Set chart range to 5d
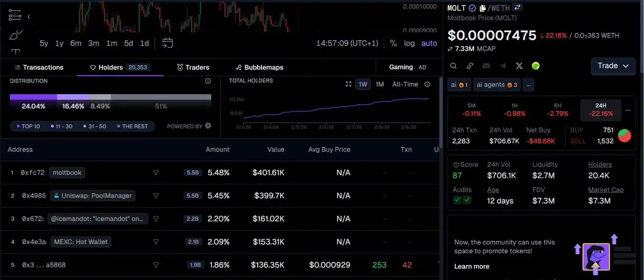The image size is (644, 280). [x=129, y=43]
